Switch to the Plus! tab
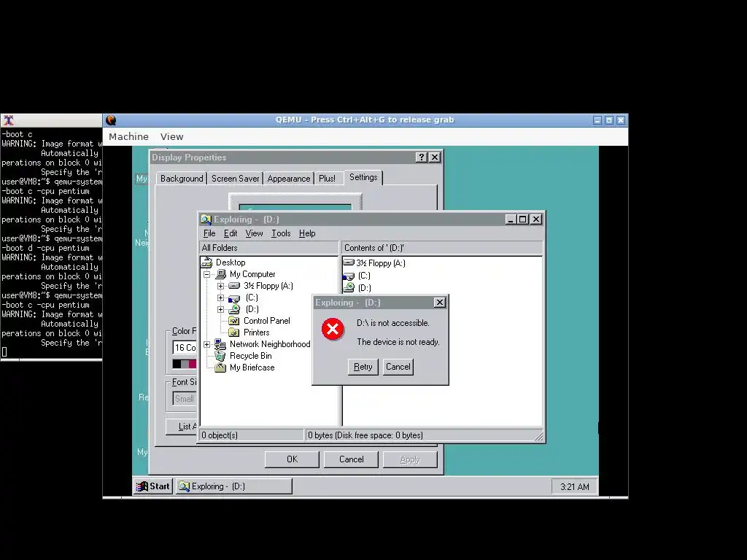 [x=328, y=179]
